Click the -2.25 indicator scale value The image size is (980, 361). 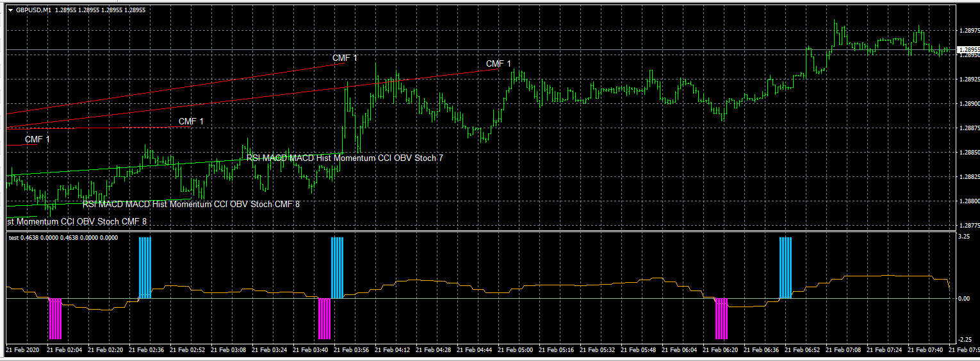965,340
